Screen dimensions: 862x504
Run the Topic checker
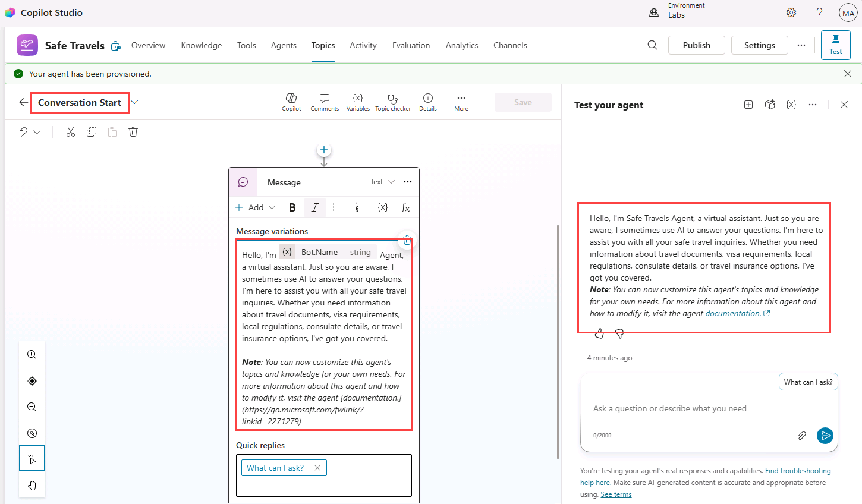tap(393, 102)
